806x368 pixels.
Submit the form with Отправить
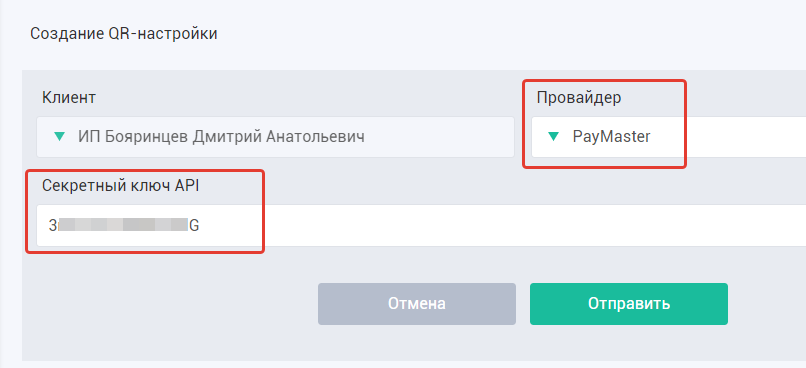(x=629, y=304)
